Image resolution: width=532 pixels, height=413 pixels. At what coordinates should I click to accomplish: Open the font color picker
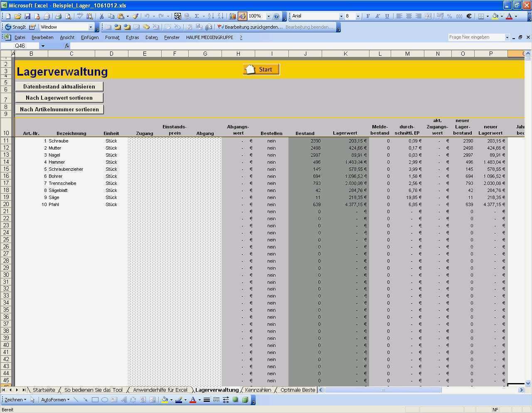[x=510, y=16]
